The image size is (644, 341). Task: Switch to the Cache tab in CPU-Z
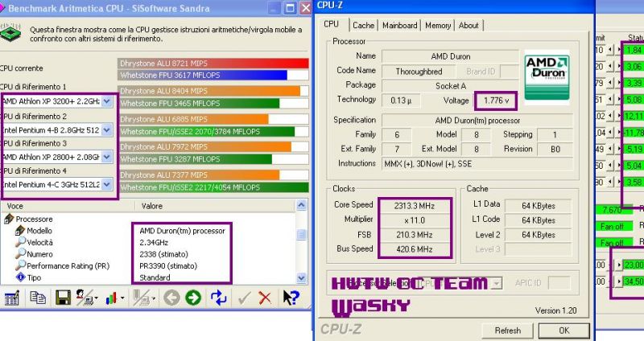tap(364, 26)
